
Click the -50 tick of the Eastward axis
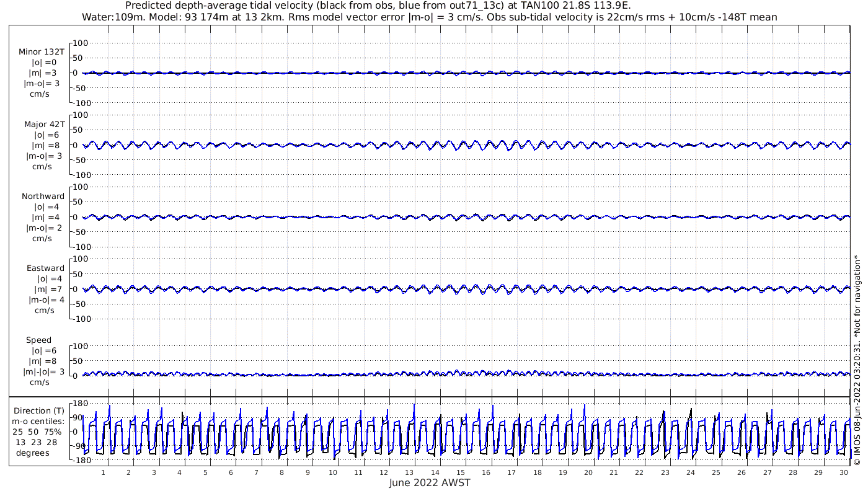(79, 304)
